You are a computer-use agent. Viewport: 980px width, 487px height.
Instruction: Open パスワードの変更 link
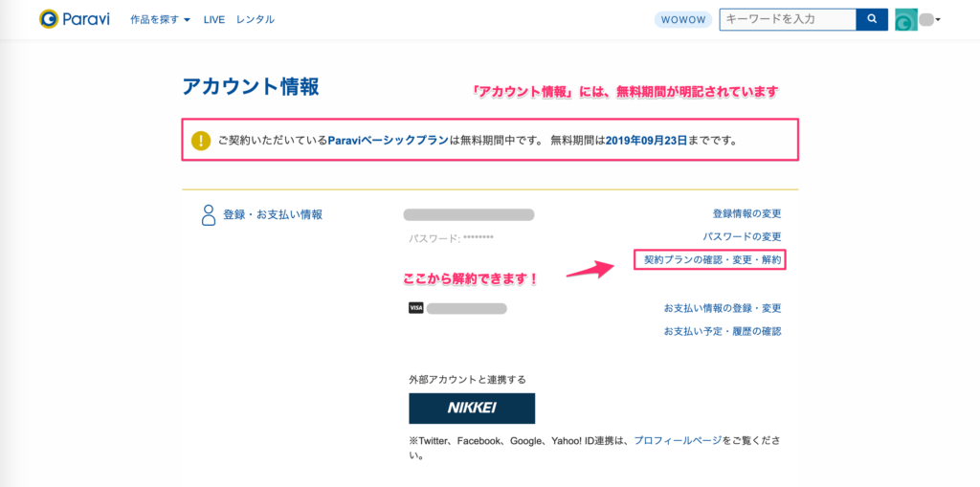point(742,237)
